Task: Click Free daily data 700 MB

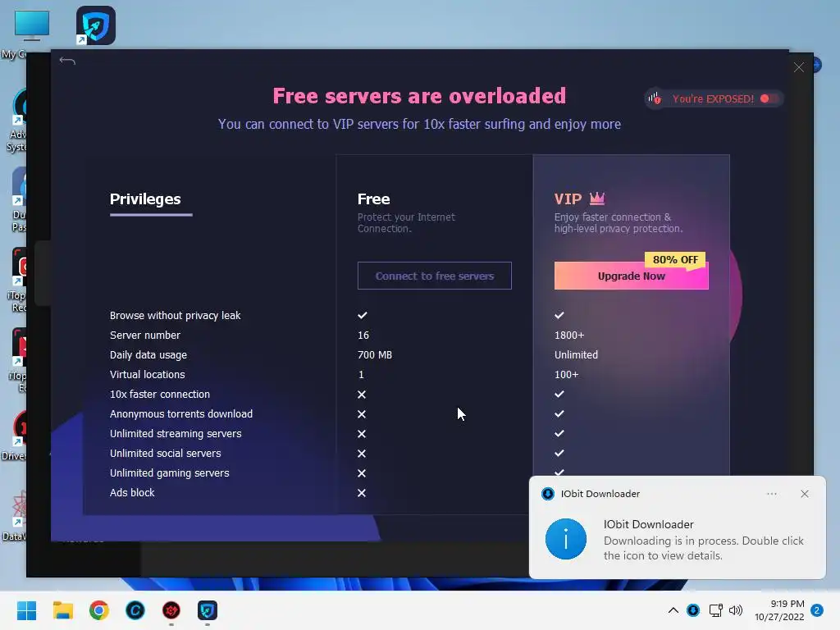Action: 374,354
